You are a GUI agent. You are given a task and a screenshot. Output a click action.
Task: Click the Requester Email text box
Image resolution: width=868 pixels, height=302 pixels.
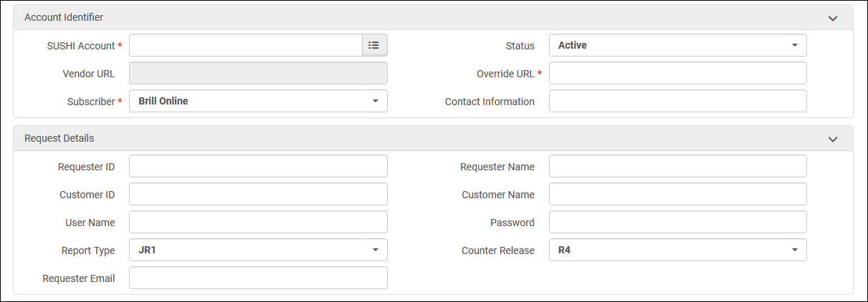click(258, 278)
